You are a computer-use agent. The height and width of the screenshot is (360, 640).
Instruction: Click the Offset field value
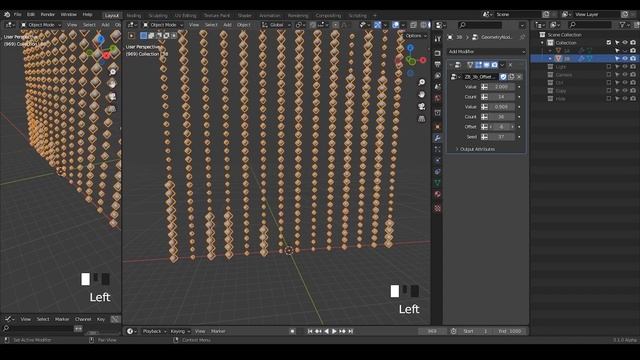point(502,127)
